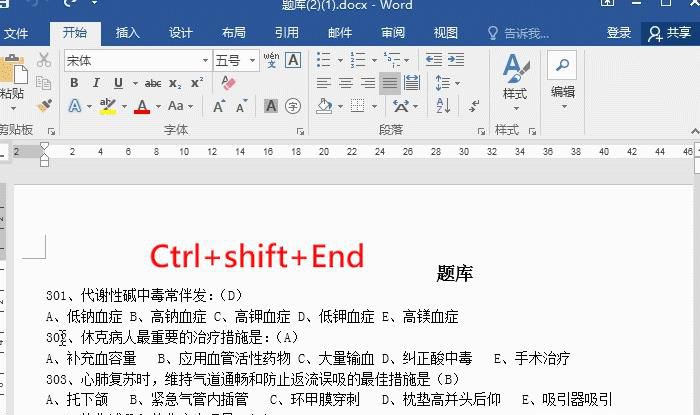Viewport: 700px width, 415px height.
Task: Decrease font size with the shrink A icon
Action: 242,106
